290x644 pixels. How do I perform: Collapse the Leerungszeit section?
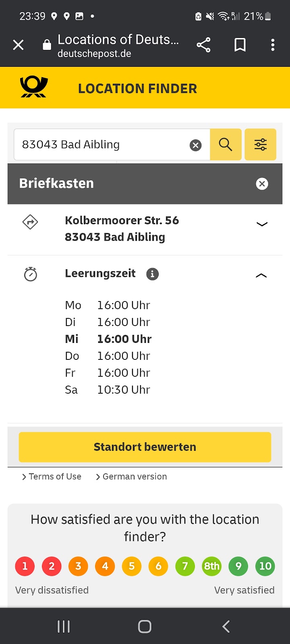click(x=261, y=276)
